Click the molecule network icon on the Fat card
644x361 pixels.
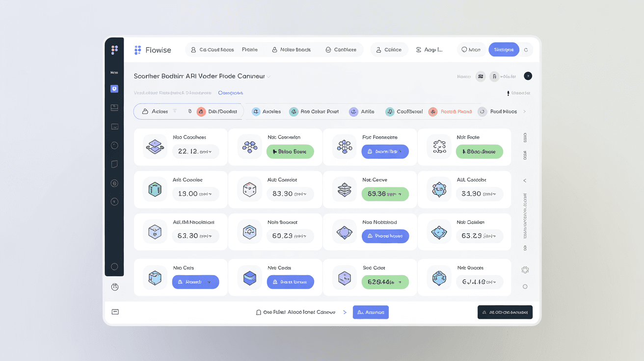[344, 147]
